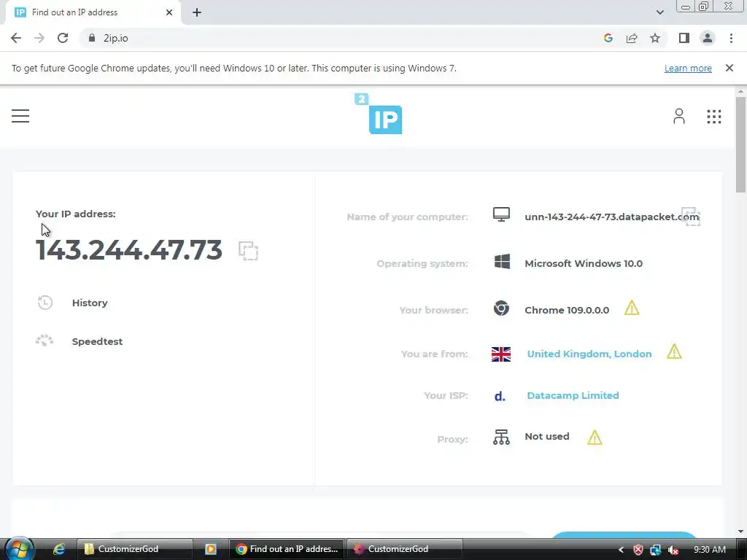Go back in Chrome
The width and height of the screenshot is (747, 560).
click(x=16, y=38)
